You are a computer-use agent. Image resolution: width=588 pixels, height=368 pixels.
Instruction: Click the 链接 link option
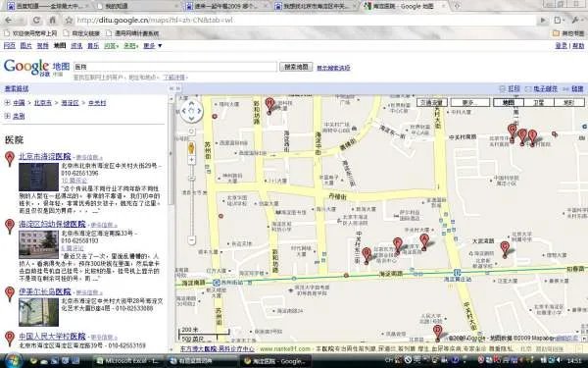[x=577, y=88]
